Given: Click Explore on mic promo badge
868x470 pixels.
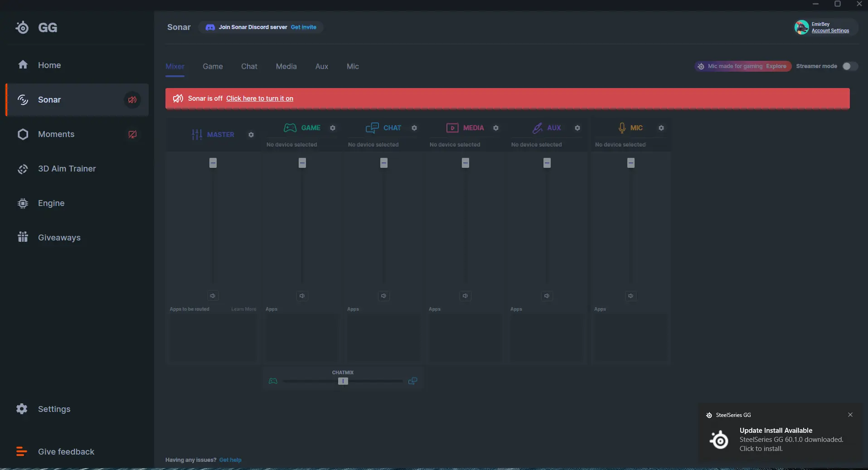Looking at the screenshot, I should tap(776, 66).
